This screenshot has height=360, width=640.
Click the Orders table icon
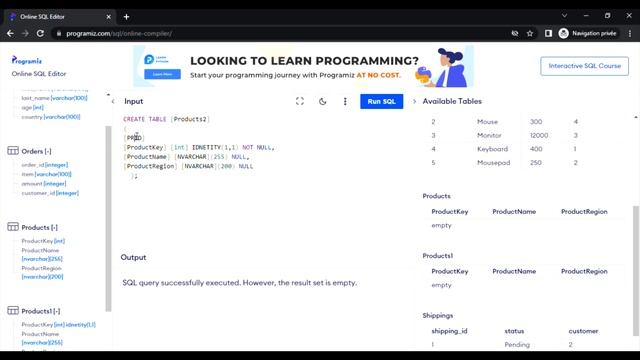(x=13, y=151)
